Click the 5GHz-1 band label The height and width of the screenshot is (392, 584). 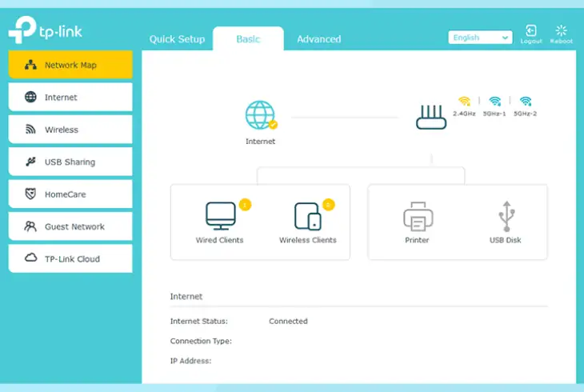pos(494,114)
